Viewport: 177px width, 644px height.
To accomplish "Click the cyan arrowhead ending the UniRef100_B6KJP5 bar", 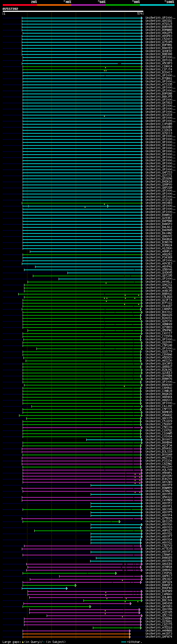I will click(142, 97).
